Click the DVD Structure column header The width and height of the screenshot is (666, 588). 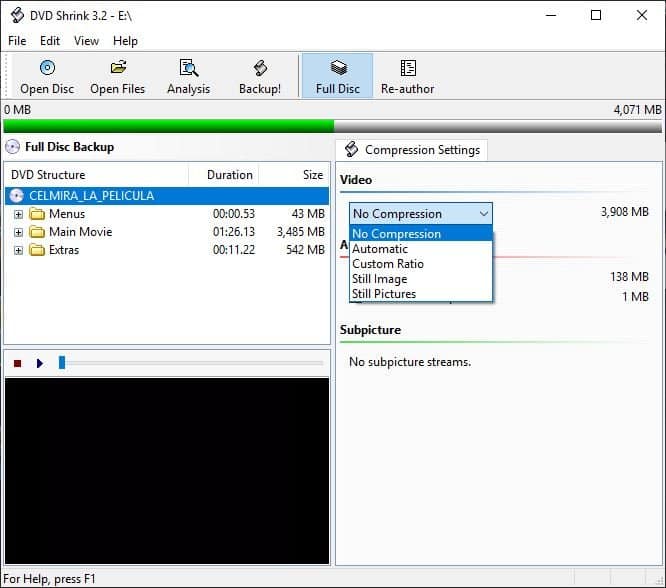click(x=97, y=175)
